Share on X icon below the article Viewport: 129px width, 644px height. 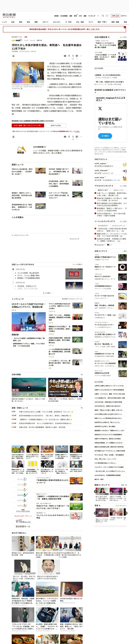73,137
